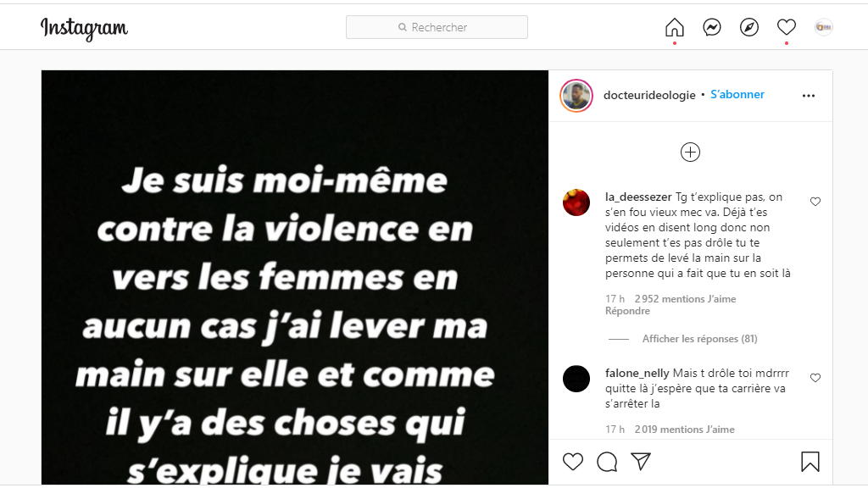Expand replies via Afficher les réponses (81)
The height and width of the screenshot is (488, 868).
[699, 339]
